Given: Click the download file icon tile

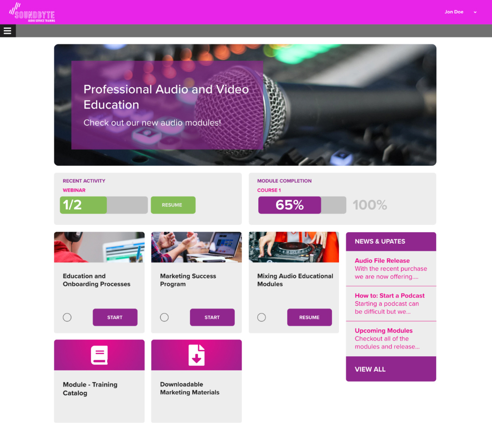Looking at the screenshot, I should pos(196,355).
